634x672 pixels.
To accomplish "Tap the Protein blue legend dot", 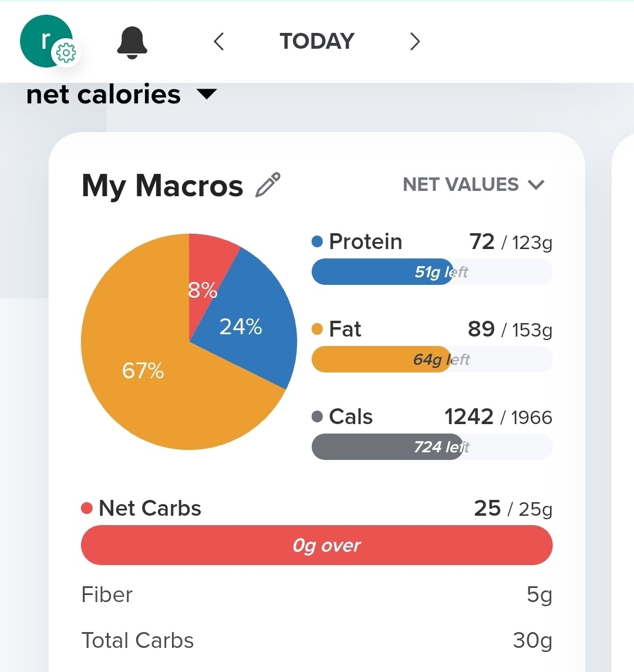I will click(318, 241).
